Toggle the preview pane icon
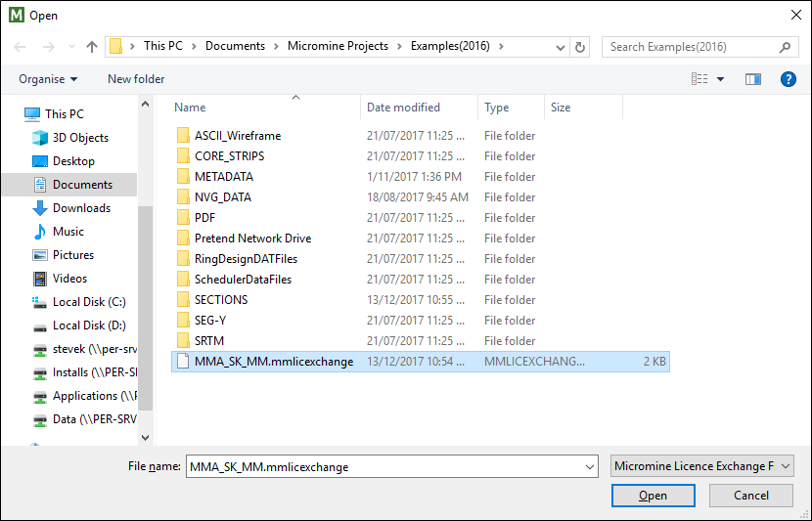 753,79
